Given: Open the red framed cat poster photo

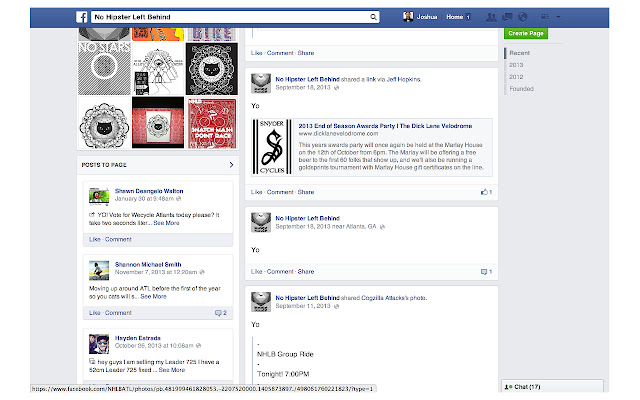Looking at the screenshot, I should [158, 122].
